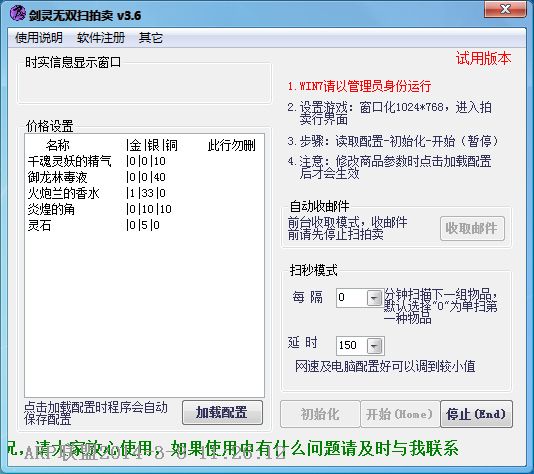Click the 加载配置 button
534x474 pixels.
click(x=222, y=412)
